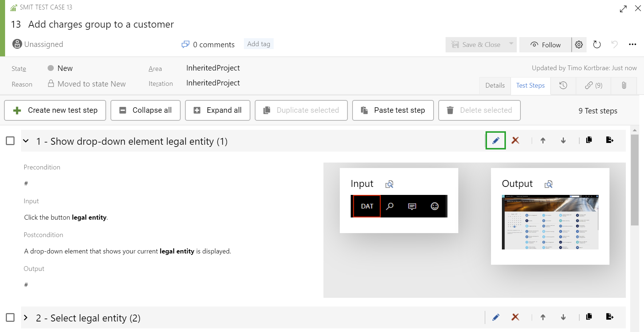Select the checkbox for step 2
The image size is (644, 332).
coord(10,317)
